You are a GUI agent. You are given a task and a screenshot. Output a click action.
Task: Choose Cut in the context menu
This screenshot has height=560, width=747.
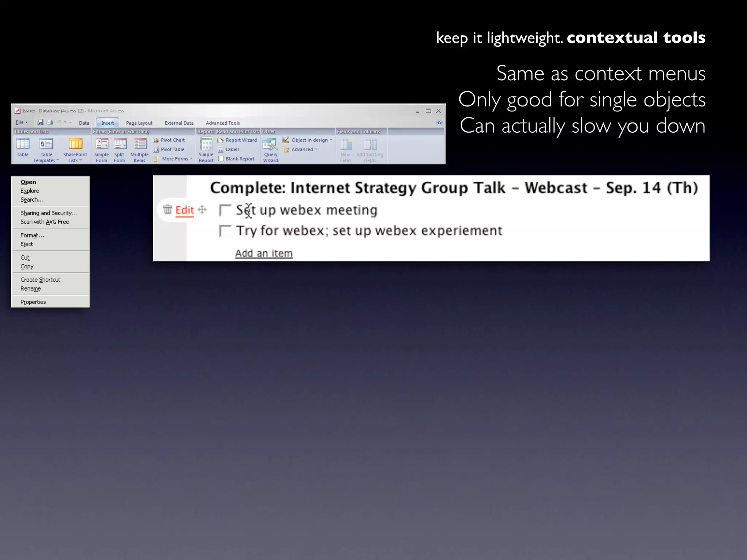click(50, 257)
